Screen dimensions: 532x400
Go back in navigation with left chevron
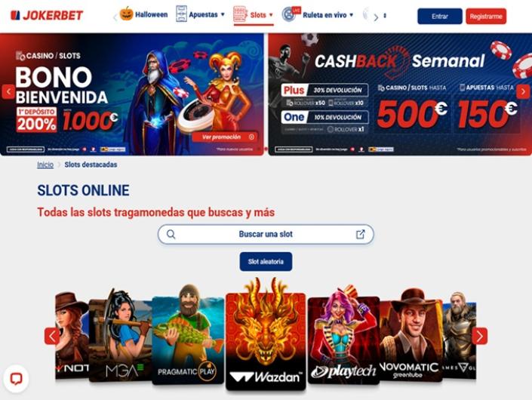point(115,17)
